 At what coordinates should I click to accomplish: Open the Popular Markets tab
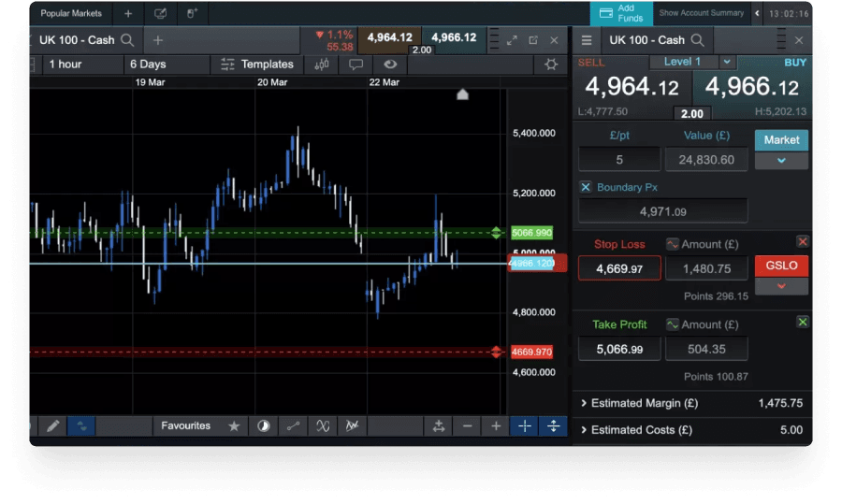[x=71, y=13]
